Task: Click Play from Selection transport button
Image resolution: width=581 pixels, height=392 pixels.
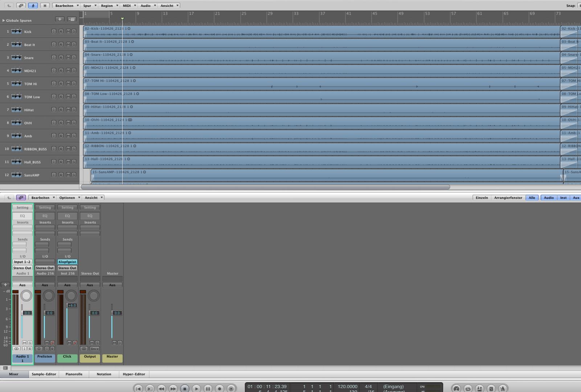Action: (150, 388)
